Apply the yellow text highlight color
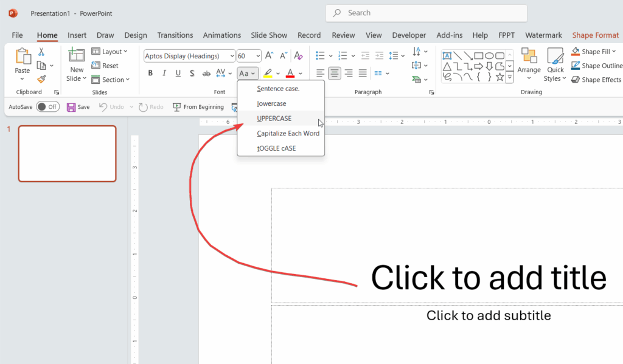This screenshot has height=364, width=623. coord(268,74)
